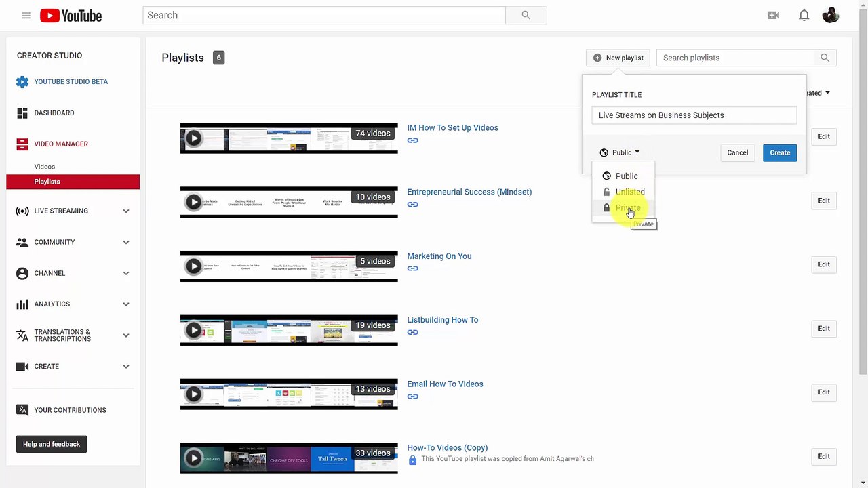The width and height of the screenshot is (868, 488).
Task: Play all on Entrepreneurial Success playlist
Action: click(x=193, y=202)
